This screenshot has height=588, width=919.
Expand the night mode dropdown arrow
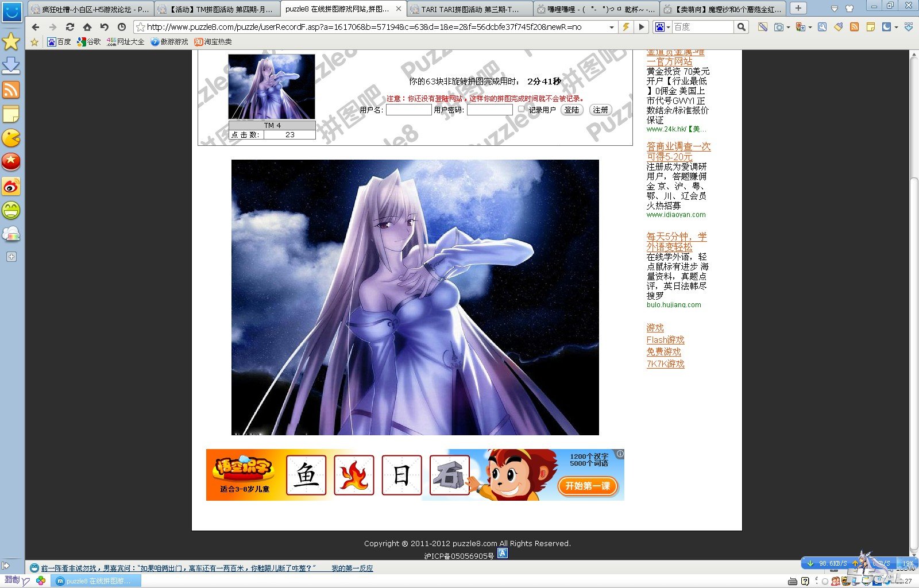pyautogui.click(x=896, y=27)
